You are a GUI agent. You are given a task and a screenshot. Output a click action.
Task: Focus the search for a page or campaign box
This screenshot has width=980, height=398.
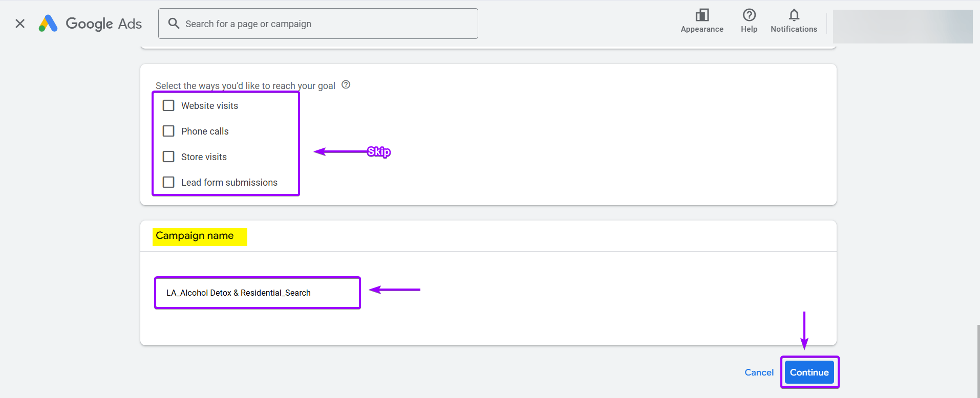point(328,24)
